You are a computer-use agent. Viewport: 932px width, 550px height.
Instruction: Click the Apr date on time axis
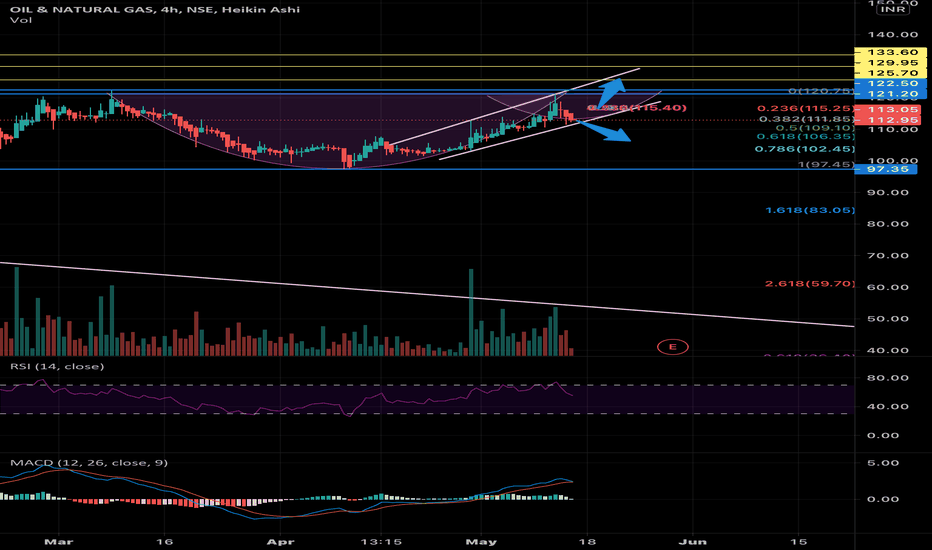pos(280,542)
